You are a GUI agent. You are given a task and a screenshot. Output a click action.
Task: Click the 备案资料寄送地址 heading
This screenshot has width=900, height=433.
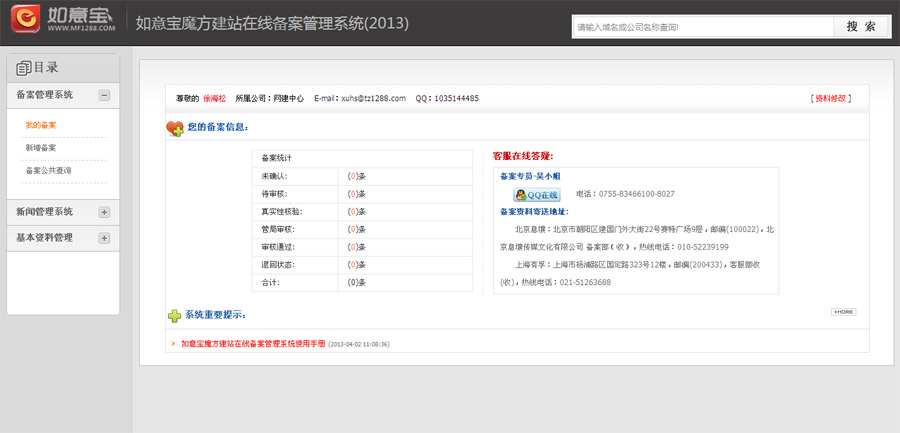coord(534,212)
